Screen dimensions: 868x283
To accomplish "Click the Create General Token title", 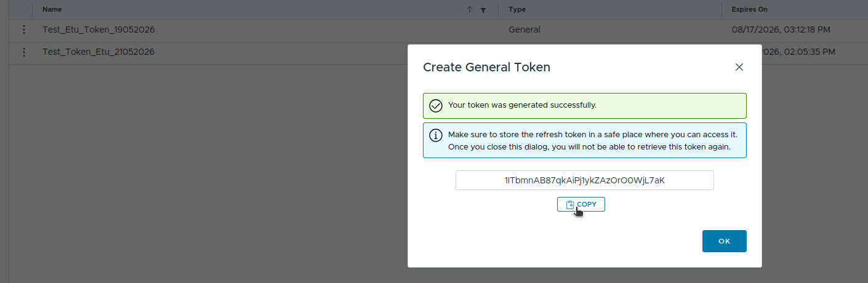I will 486,67.
